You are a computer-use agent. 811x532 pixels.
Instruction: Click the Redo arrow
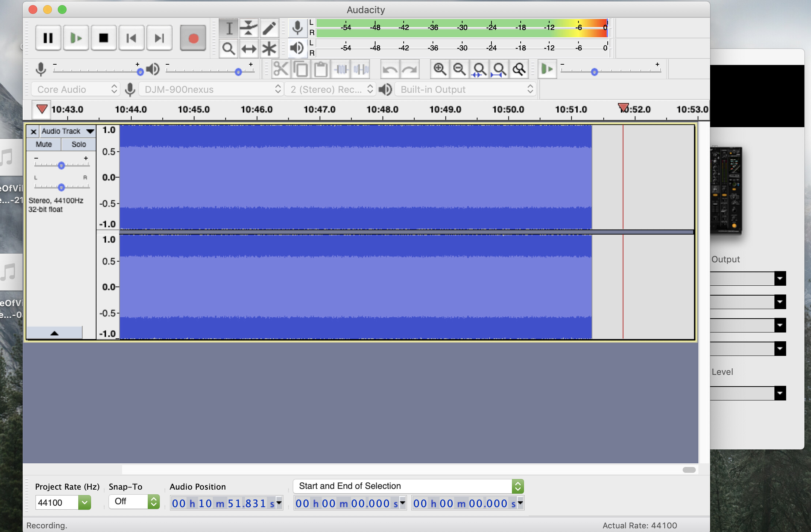tap(410, 69)
